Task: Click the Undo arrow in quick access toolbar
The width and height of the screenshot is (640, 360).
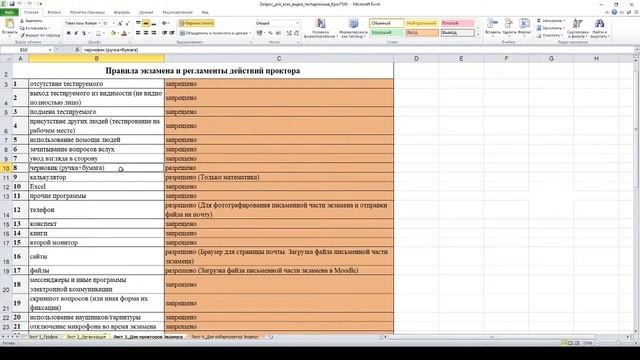Action: 20,4
